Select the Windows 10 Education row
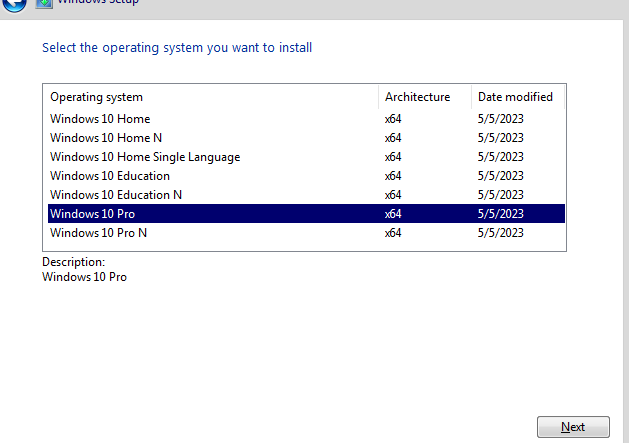The image size is (629, 443). coord(306,176)
